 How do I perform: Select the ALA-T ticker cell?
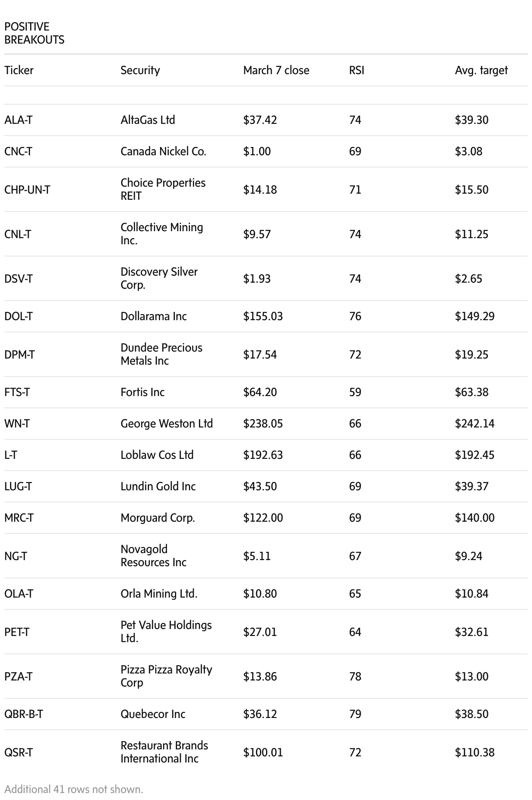pyautogui.click(x=18, y=120)
